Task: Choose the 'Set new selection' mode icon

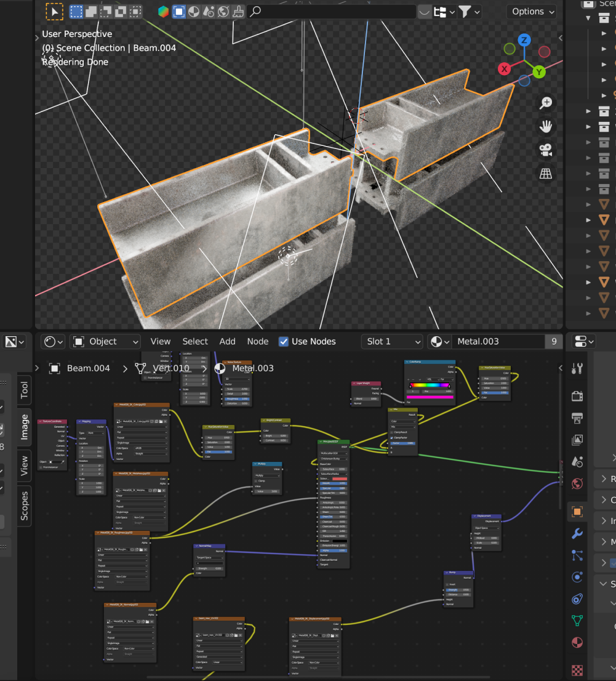Action: coord(76,12)
